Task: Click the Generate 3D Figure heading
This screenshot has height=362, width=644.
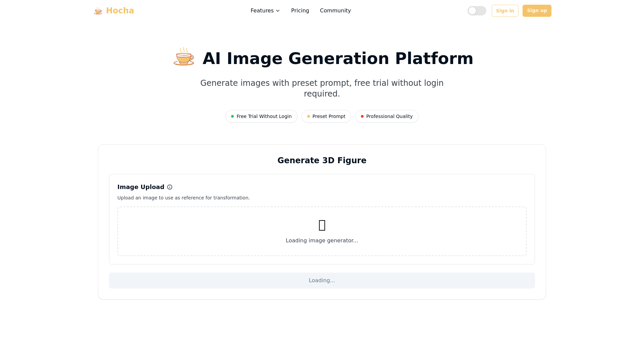Action: [322, 161]
